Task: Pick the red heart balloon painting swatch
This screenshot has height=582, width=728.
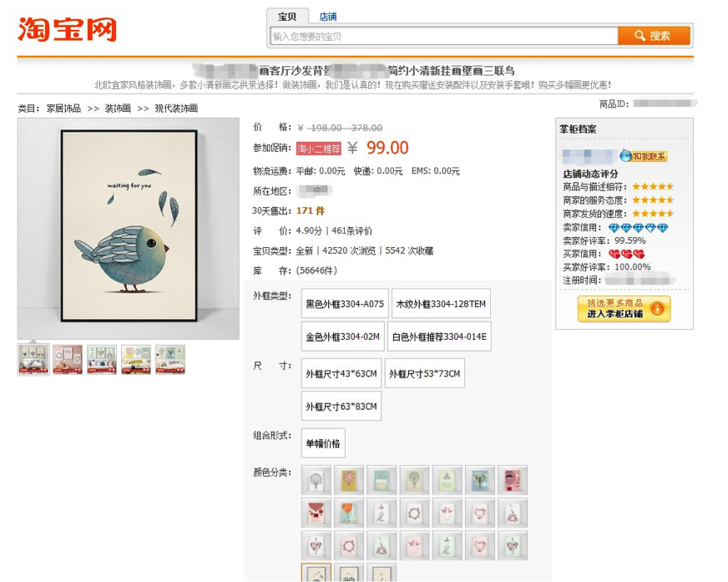Action: pos(316,513)
